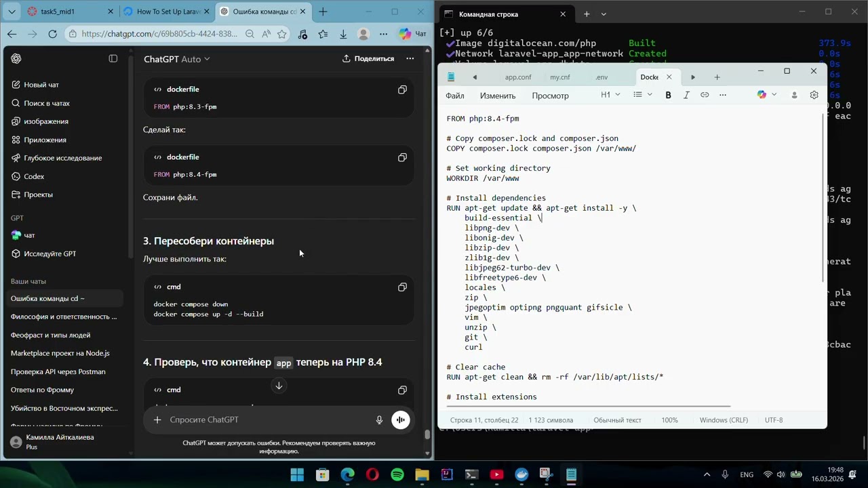Focus the 'Спросите ChatGPT' input field

pos(268,420)
